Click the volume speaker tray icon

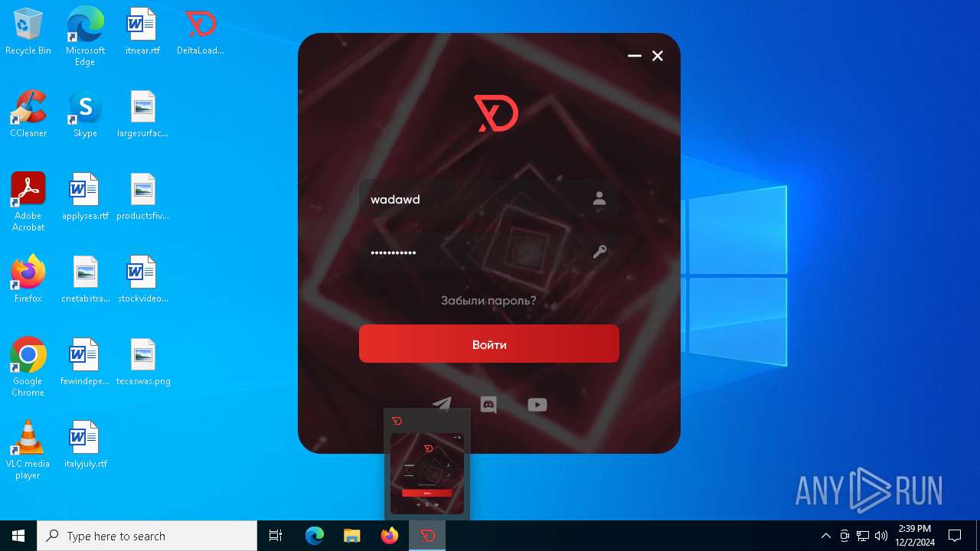point(881,536)
